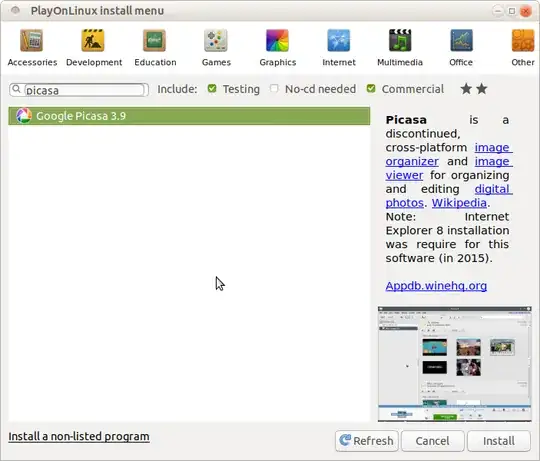Viewport: 540px width, 461px height.
Task: Click the Install button
Action: (x=499, y=441)
